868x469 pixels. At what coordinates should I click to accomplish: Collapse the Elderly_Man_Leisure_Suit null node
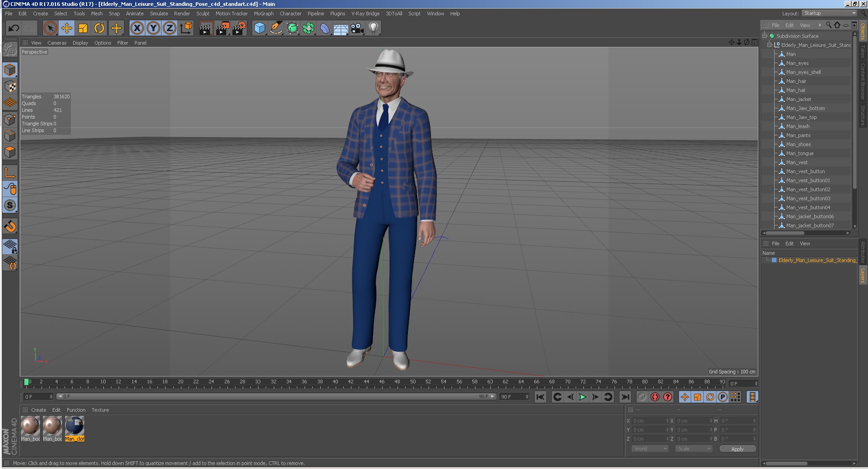click(x=770, y=45)
